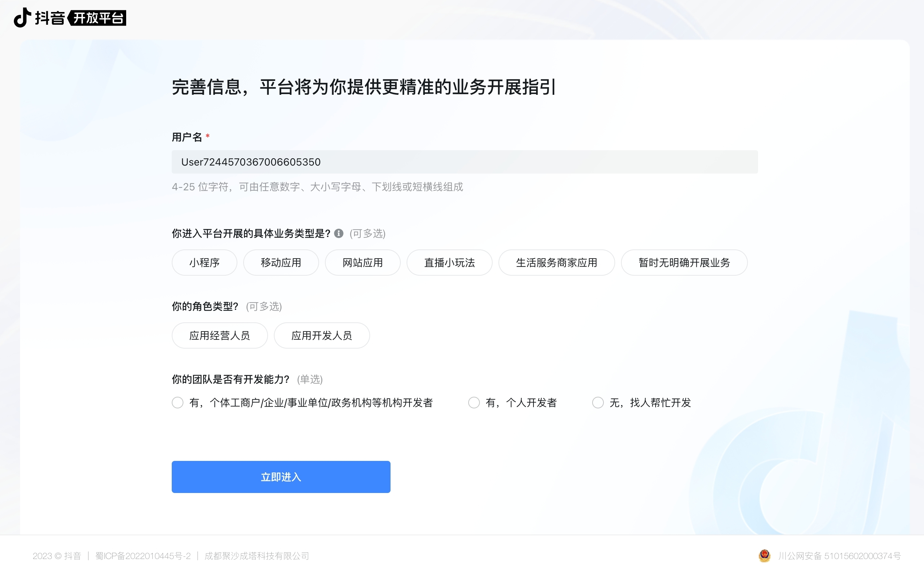Select the 应用经营人员 role
The height and width of the screenshot is (563, 924).
(220, 335)
